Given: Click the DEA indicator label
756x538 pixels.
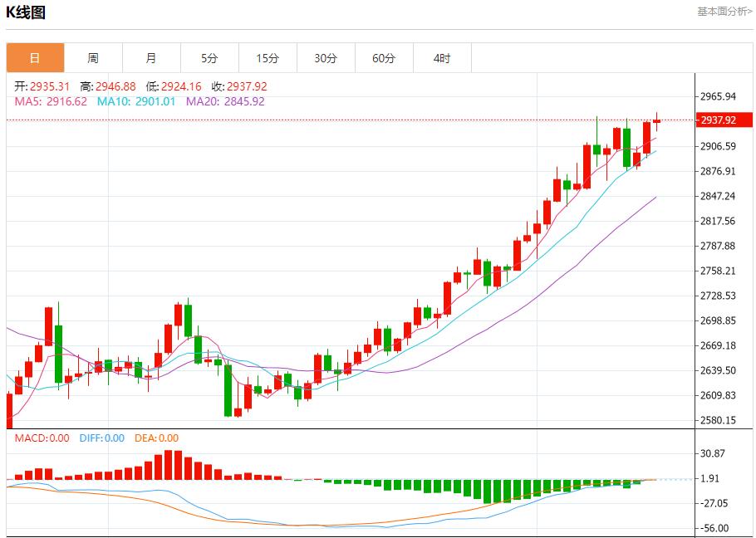Looking at the screenshot, I should point(156,438).
